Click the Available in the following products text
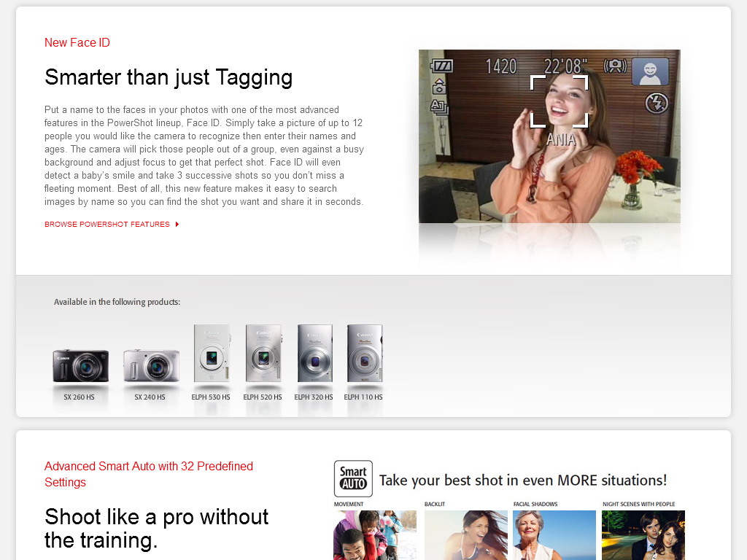The image size is (747, 560). point(117,302)
